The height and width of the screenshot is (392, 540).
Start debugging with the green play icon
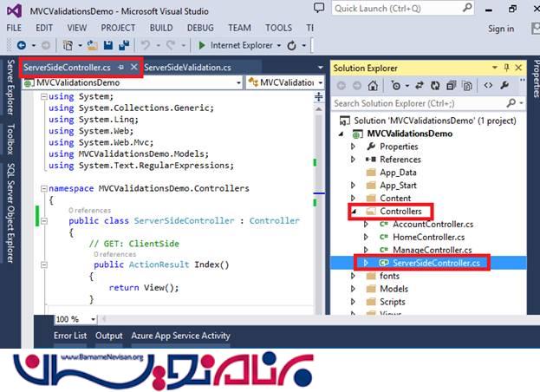point(202,45)
